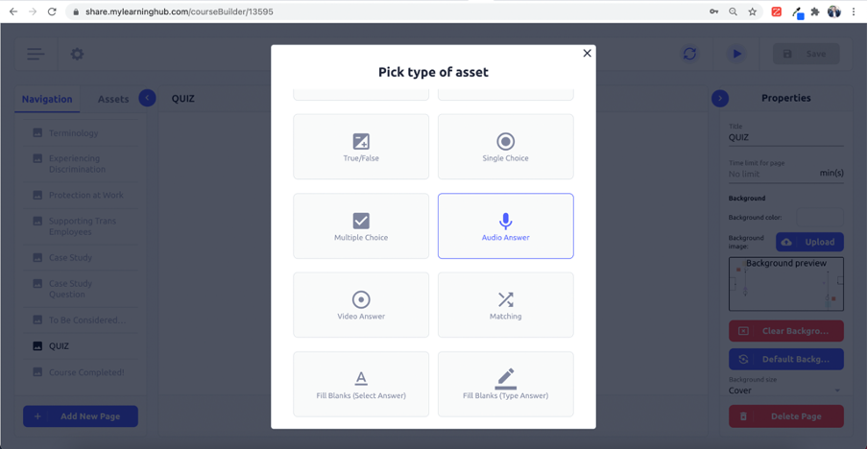Open the To Be Considered... page

(x=82, y=320)
